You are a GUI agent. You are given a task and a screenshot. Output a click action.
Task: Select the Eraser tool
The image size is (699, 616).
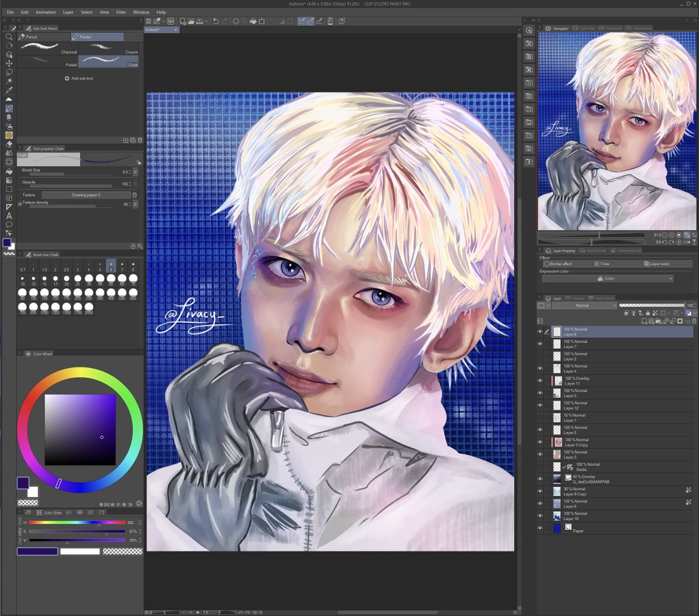(x=9, y=144)
